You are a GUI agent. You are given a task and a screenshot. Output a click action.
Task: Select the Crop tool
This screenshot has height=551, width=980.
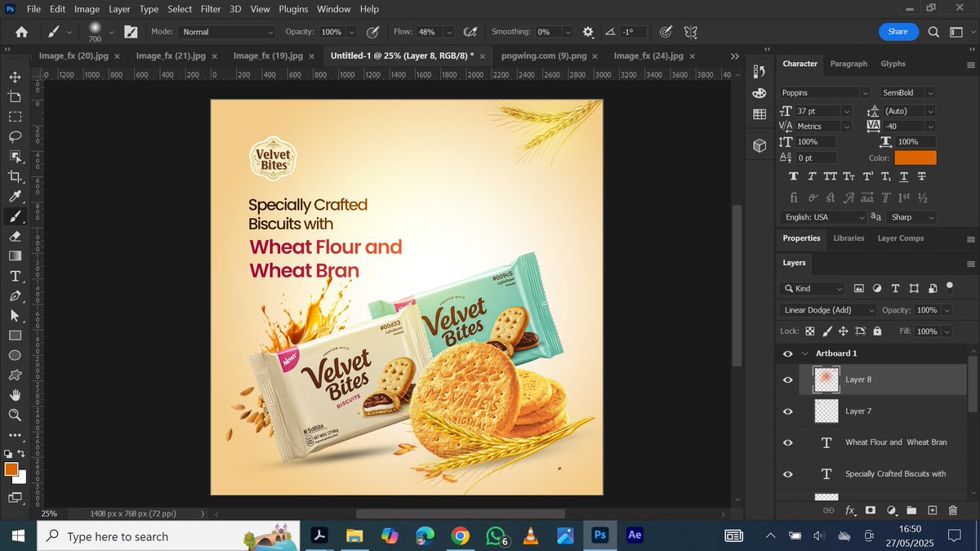pyautogui.click(x=15, y=176)
